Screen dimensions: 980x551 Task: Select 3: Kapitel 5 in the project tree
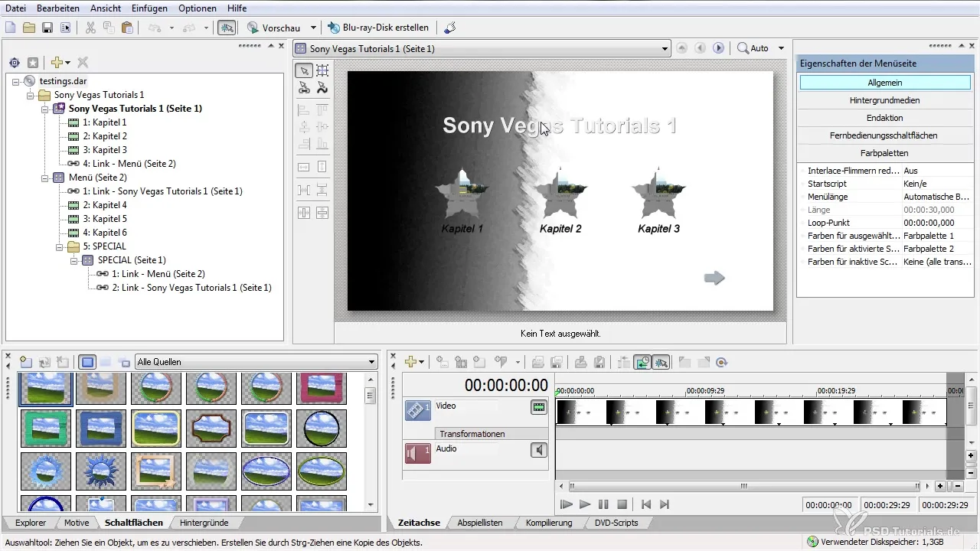(x=104, y=219)
